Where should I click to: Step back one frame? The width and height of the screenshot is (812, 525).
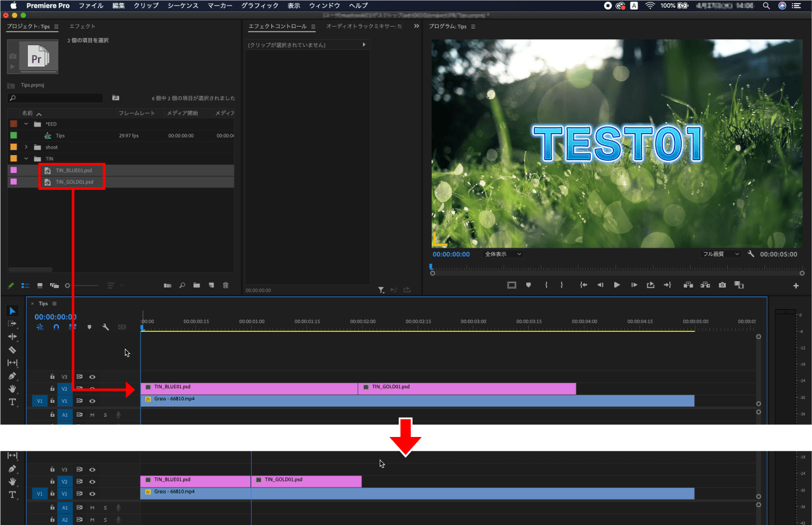(x=600, y=285)
